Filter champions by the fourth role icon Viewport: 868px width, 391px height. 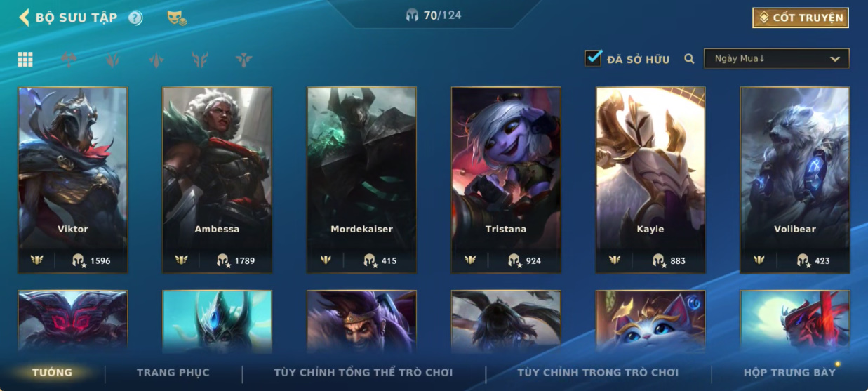click(156, 60)
